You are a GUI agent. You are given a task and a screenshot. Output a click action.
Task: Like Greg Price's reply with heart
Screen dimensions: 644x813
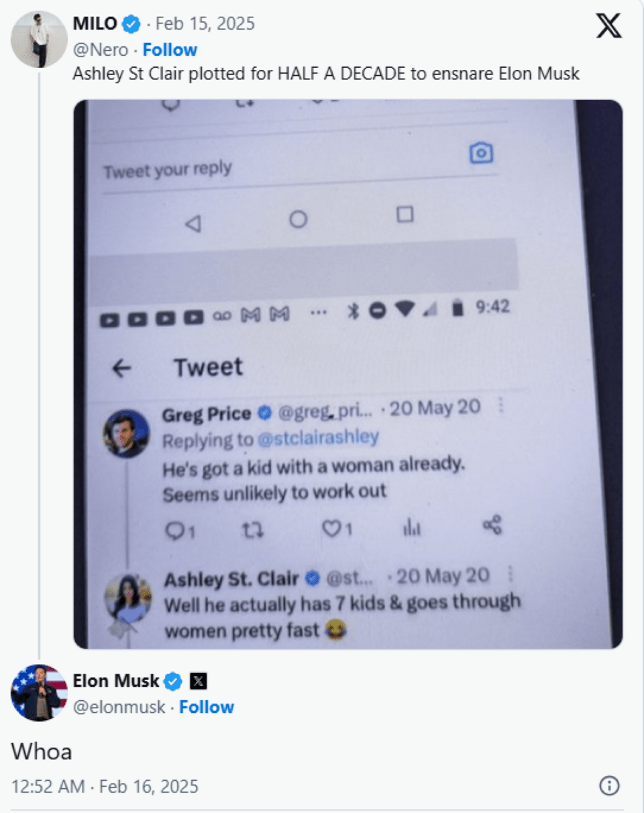(x=332, y=530)
